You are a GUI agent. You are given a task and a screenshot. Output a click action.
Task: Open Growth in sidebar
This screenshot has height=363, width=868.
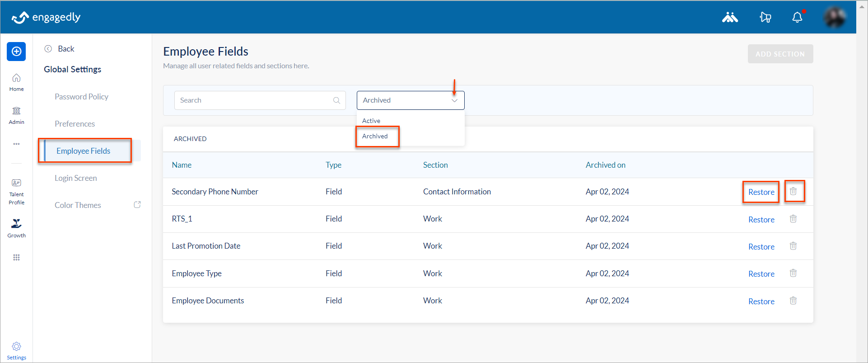16,228
